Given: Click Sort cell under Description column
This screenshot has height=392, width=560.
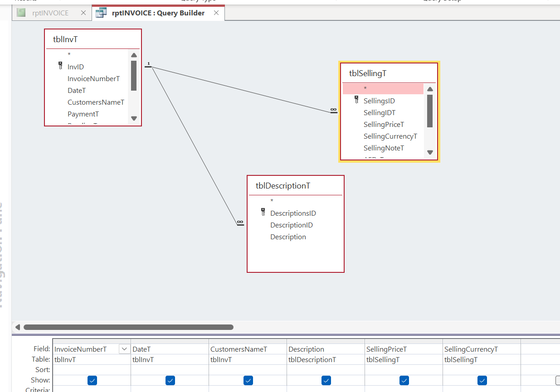Looking at the screenshot, I should click(326, 370).
